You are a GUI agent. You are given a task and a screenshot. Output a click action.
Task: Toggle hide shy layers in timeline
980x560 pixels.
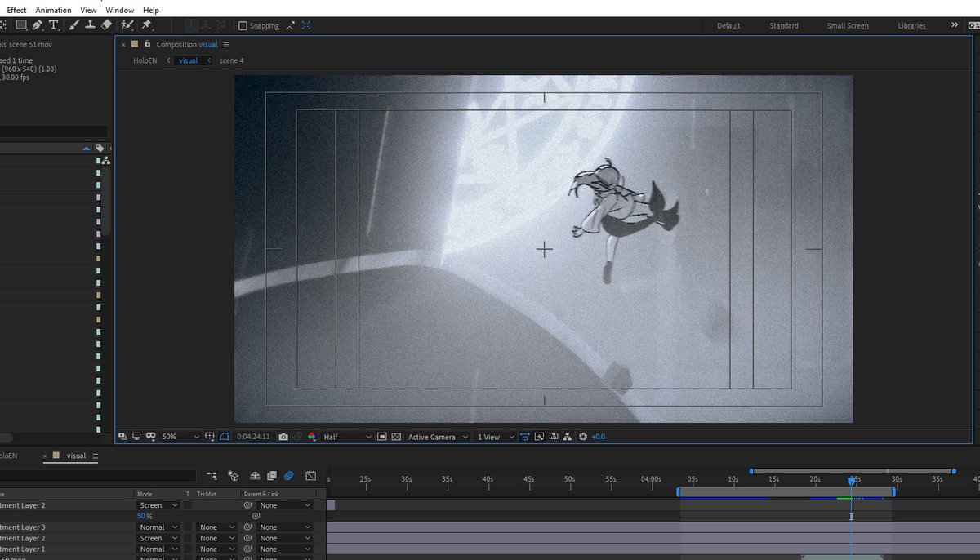click(255, 475)
